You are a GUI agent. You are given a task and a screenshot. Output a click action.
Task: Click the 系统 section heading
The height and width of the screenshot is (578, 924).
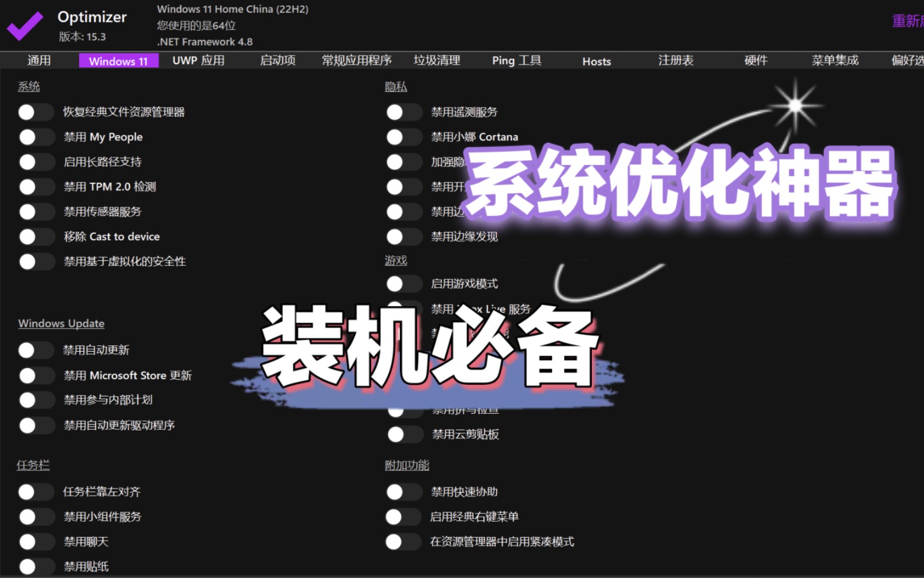point(29,87)
